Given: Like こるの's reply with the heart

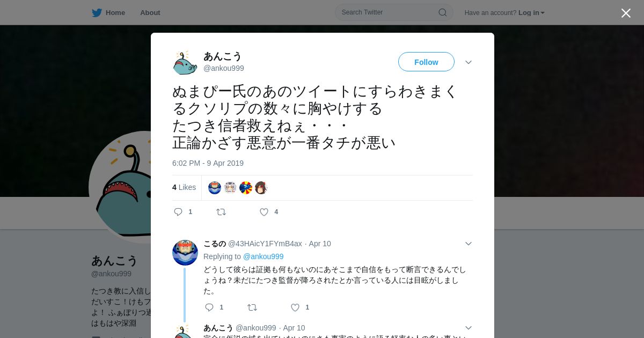Looking at the screenshot, I should pos(295,307).
